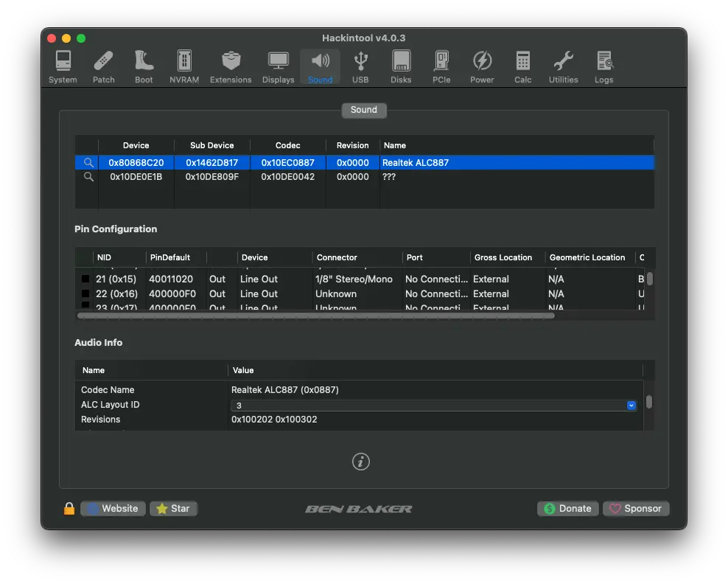Open the PCIe toolbar icon
Viewport: 728px width, 584px height.
click(x=441, y=61)
